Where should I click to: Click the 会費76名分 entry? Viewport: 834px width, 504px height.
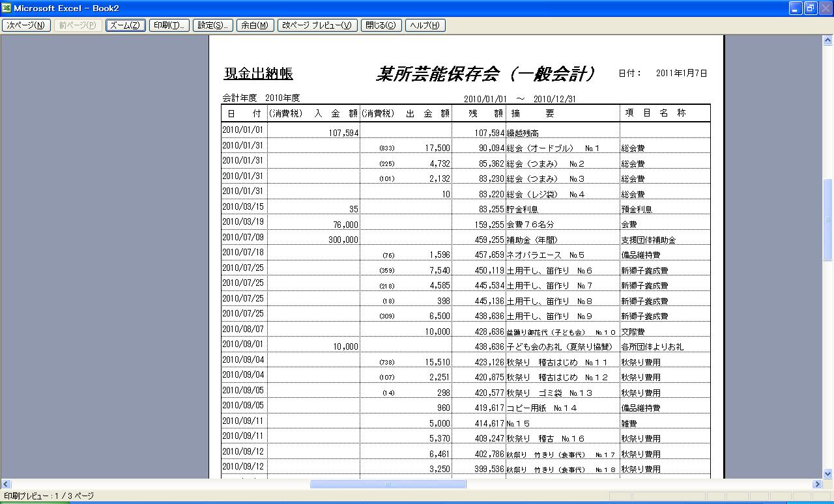click(x=530, y=225)
